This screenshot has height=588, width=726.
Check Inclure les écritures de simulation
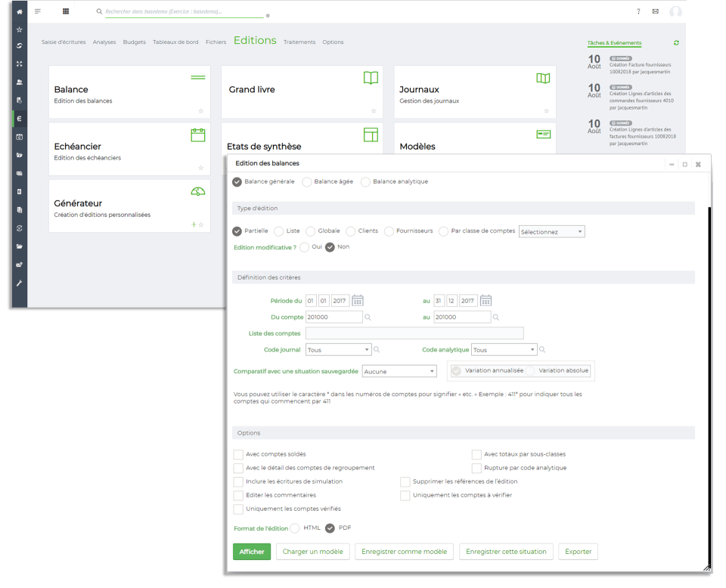pos(238,481)
